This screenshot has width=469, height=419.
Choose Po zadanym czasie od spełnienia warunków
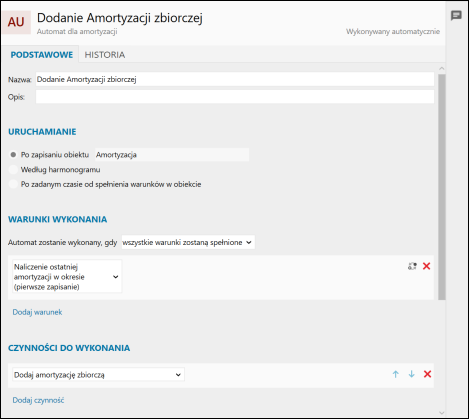pyautogui.click(x=13, y=184)
